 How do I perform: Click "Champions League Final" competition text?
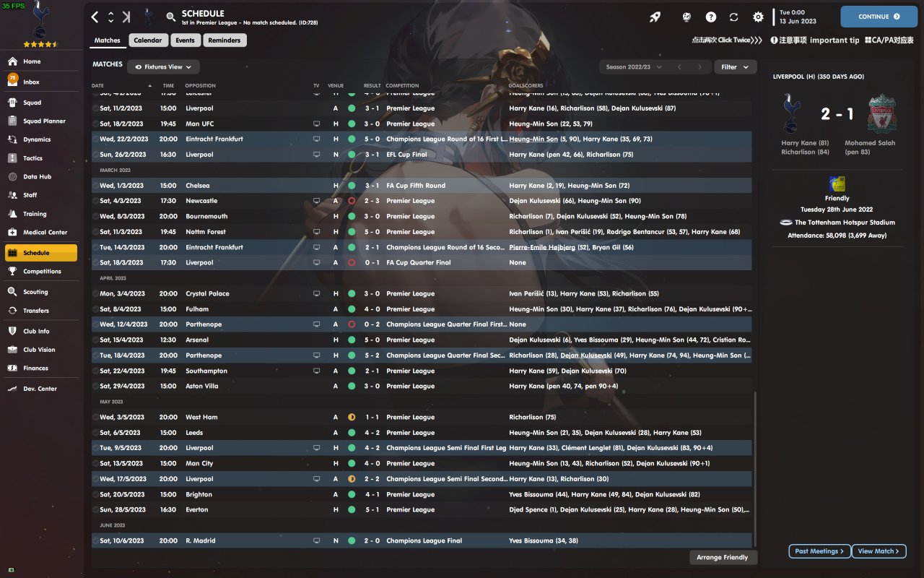click(424, 540)
